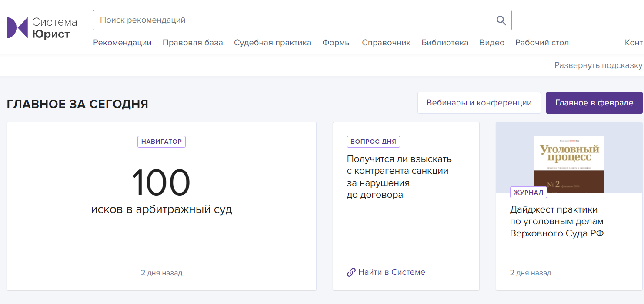
Task: Open the Правовая база tab
Action: [x=193, y=43]
